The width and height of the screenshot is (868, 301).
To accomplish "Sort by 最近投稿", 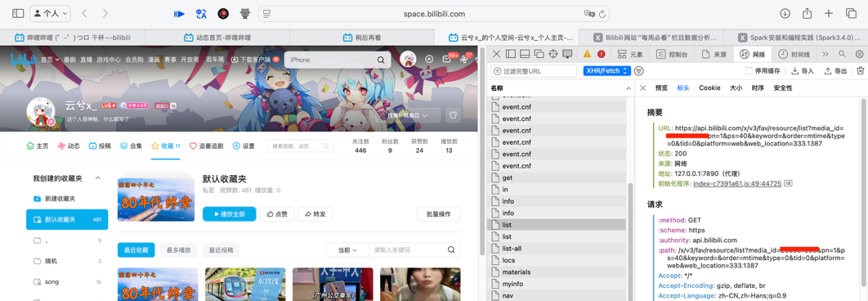I will [221, 250].
